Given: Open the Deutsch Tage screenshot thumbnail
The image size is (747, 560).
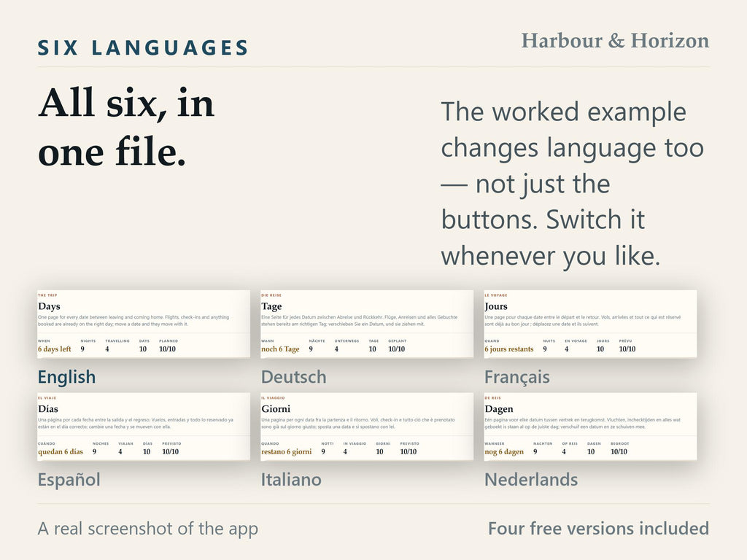Looking at the screenshot, I should pyautogui.click(x=367, y=324).
